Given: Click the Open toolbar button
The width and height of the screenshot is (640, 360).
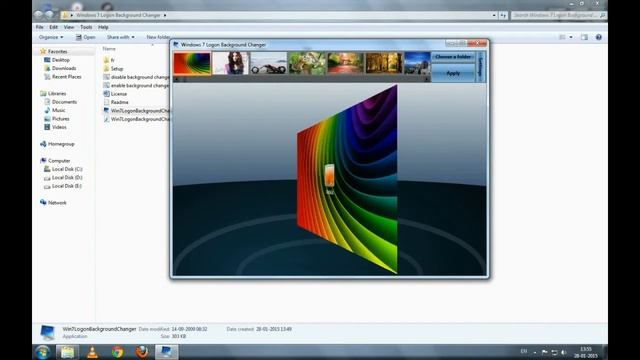Looking at the screenshot, I should pos(85,37).
